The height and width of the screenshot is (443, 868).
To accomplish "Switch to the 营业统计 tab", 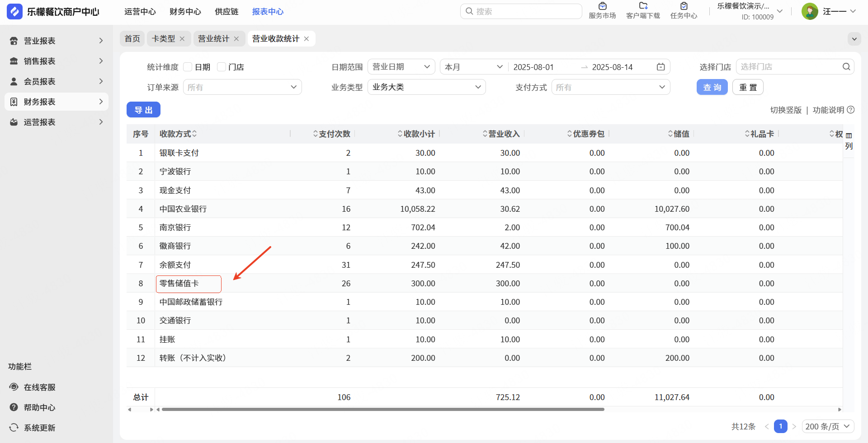I will click(x=213, y=39).
